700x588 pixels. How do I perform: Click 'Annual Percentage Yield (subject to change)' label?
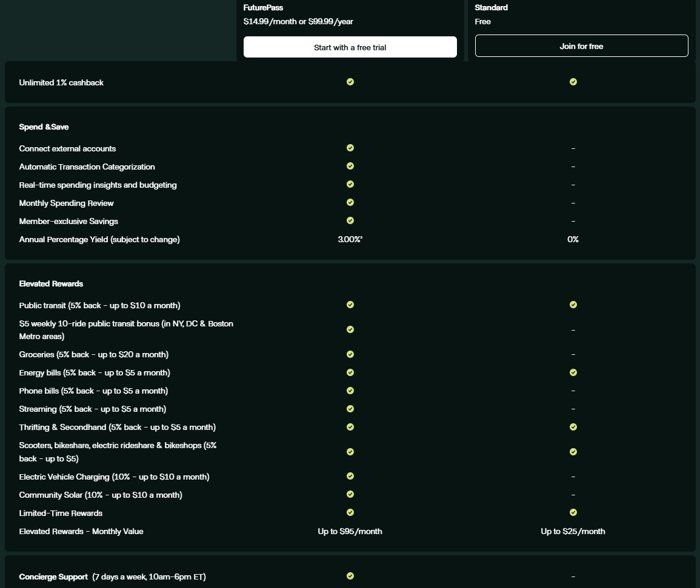tap(99, 240)
